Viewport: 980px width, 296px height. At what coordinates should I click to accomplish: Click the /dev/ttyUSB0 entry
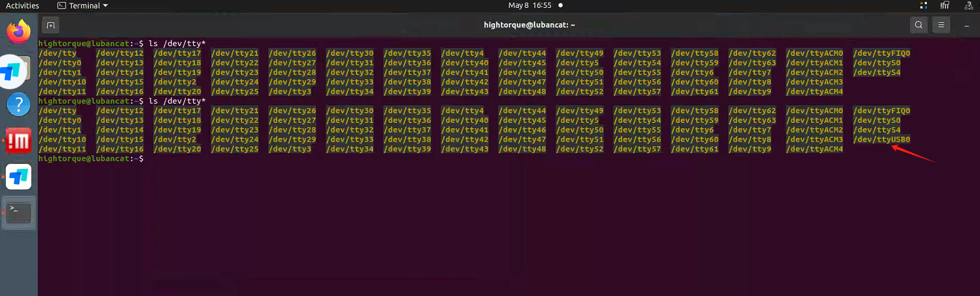click(881, 139)
